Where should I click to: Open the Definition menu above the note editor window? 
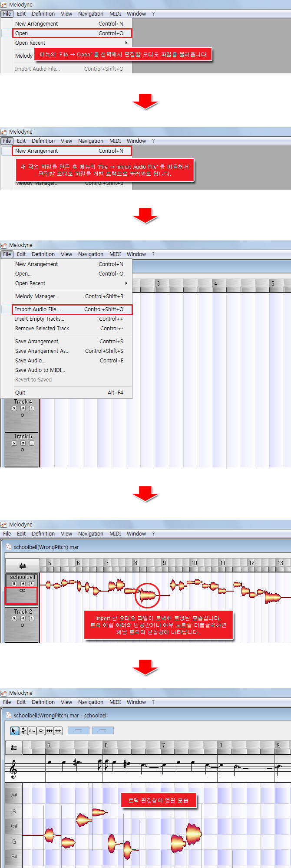click(x=43, y=702)
